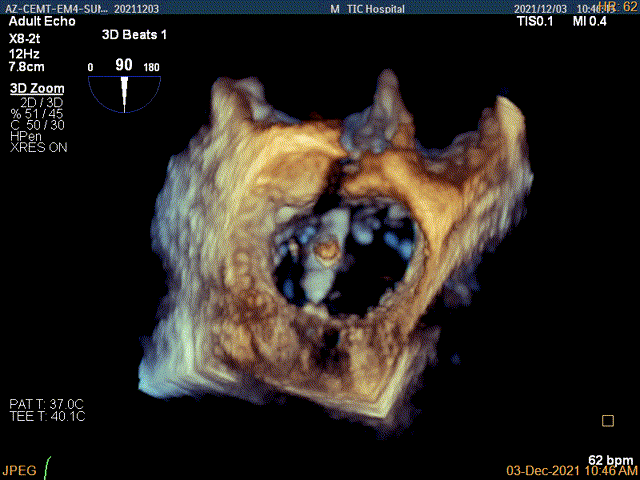Click the JPEG format label
640x480 pixels.
[19, 468]
